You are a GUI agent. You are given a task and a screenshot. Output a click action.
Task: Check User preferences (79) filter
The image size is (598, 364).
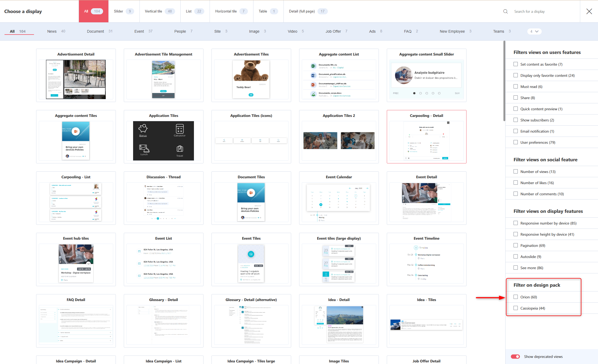click(516, 142)
